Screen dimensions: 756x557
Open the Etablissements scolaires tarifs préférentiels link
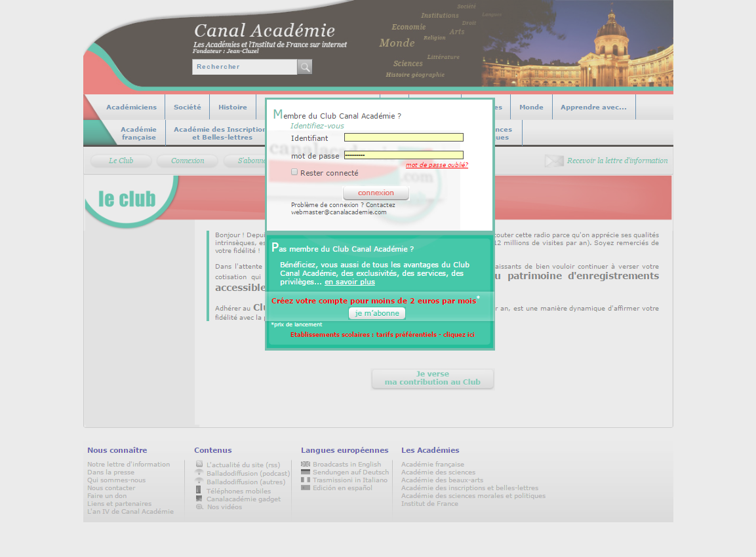point(382,334)
